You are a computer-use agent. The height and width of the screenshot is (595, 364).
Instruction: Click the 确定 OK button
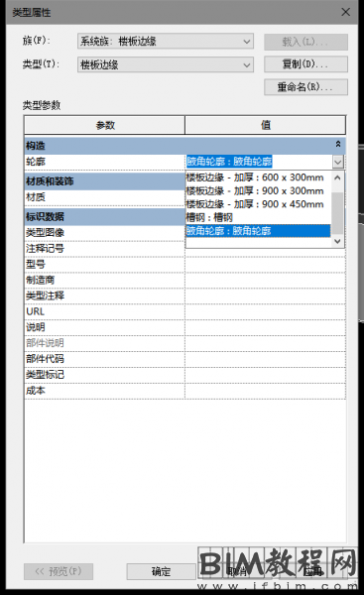[x=161, y=571]
